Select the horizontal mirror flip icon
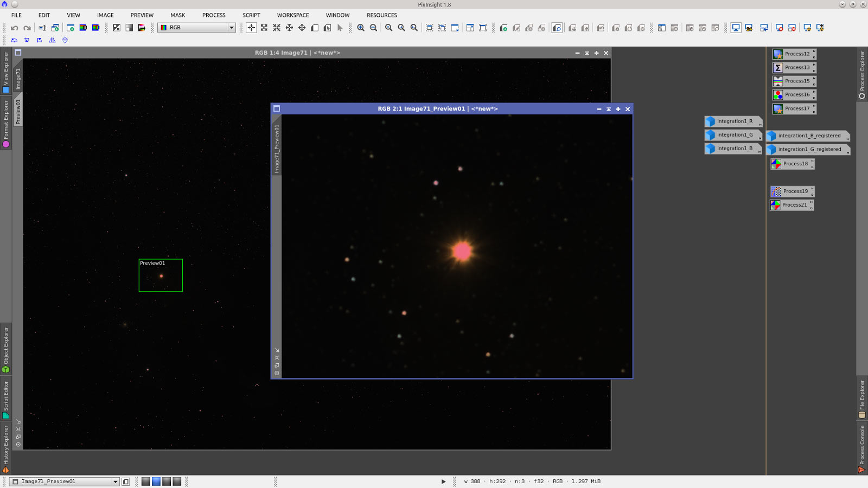The width and height of the screenshot is (868, 488). (52, 40)
